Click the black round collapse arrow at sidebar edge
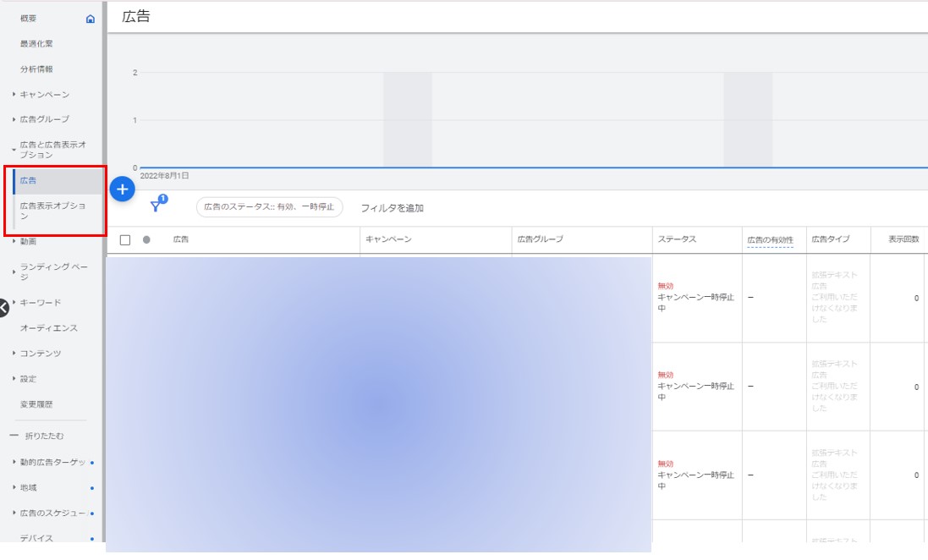 point(3,308)
